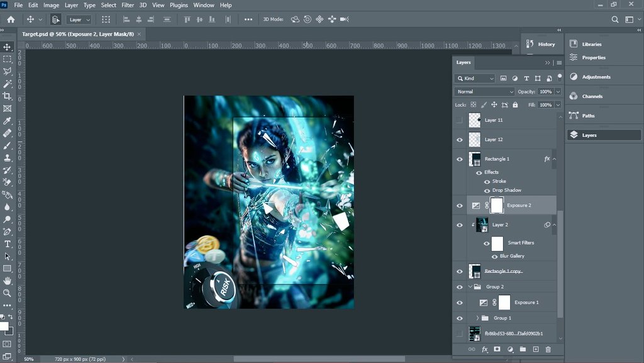Create a new group folder
Viewport: 644px width, 363px height.
(x=523, y=349)
